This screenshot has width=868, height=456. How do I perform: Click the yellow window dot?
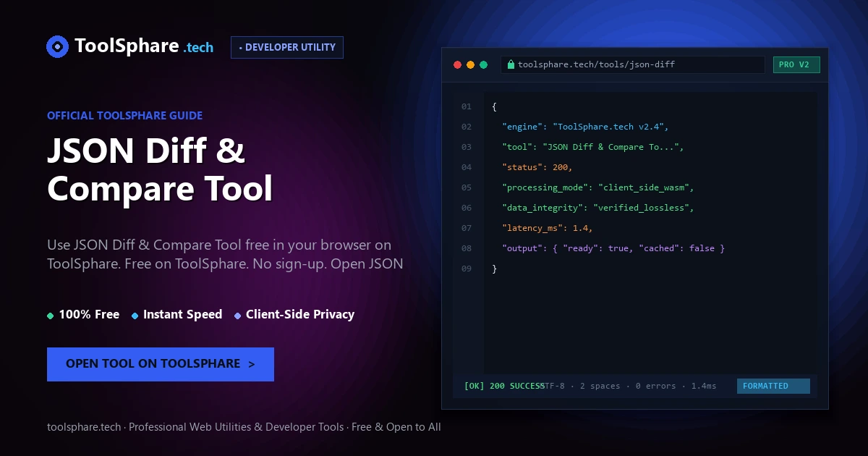[x=470, y=65]
